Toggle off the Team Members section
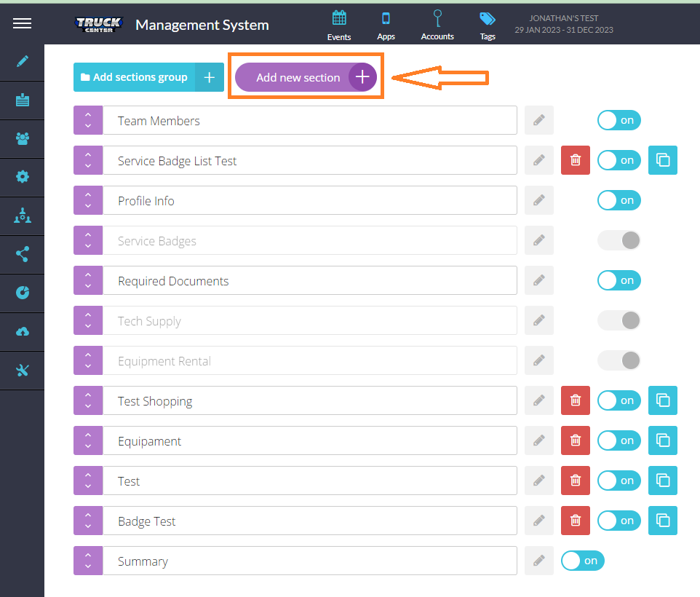 pos(619,121)
